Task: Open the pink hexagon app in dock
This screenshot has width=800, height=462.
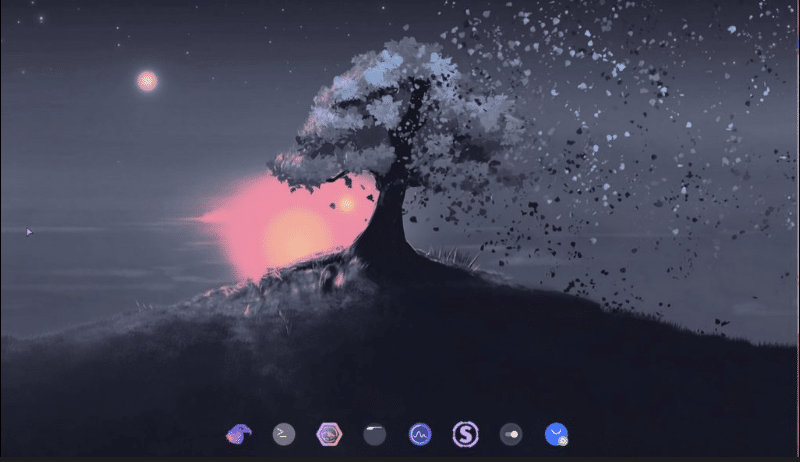Action: (329, 434)
